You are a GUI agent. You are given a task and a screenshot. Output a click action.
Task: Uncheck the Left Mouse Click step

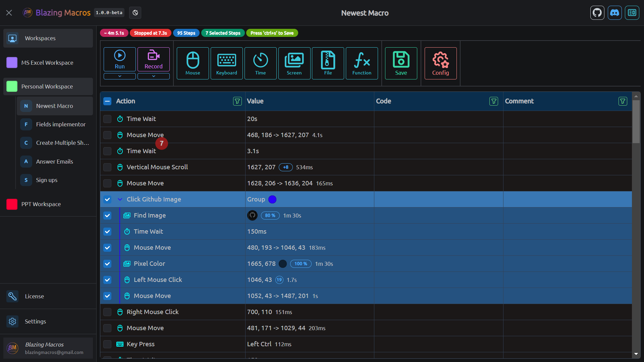(x=107, y=280)
